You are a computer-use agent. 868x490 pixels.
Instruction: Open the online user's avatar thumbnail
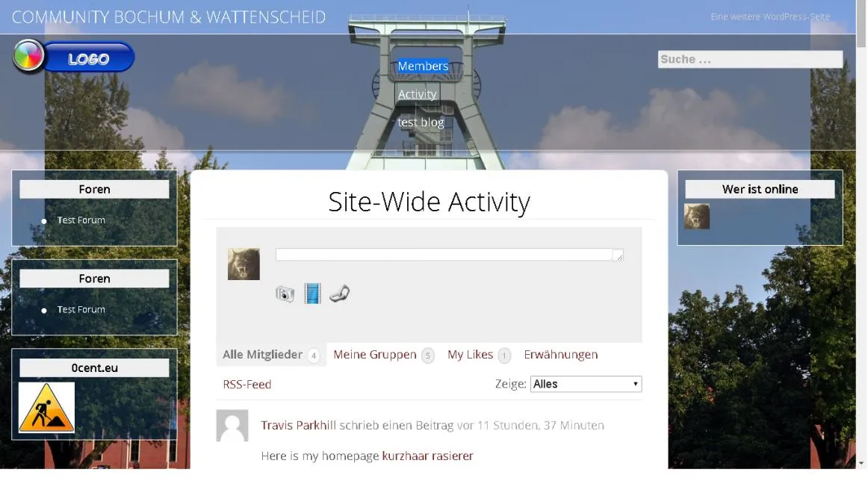pyautogui.click(x=697, y=217)
